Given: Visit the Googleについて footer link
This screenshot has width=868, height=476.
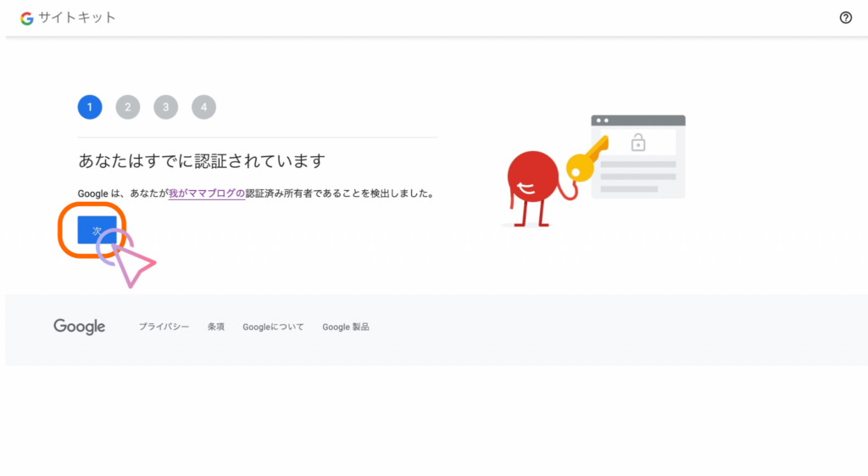Looking at the screenshot, I should pyautogui.click(x=273, y=327).
